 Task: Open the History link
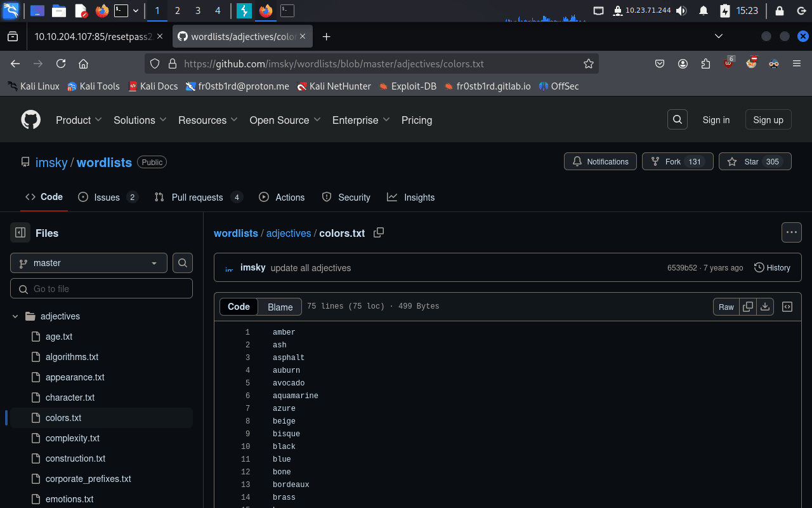coord(772,268)
